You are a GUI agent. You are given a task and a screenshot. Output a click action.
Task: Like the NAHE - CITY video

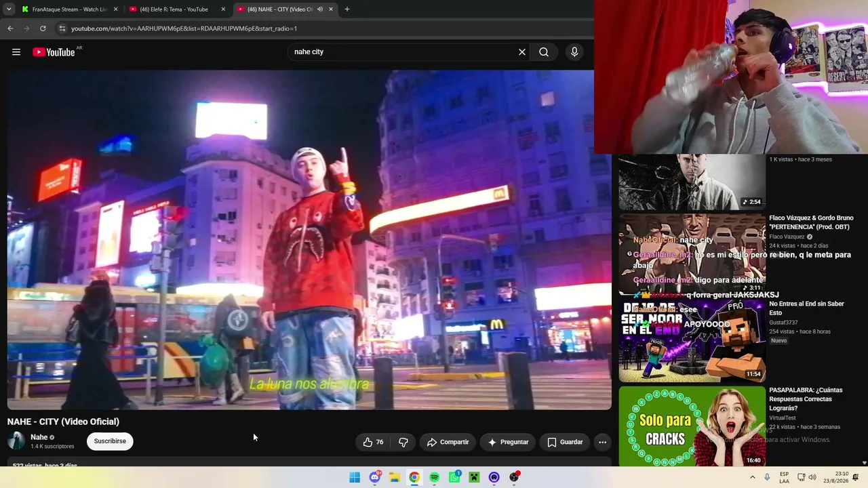[374, 442]
